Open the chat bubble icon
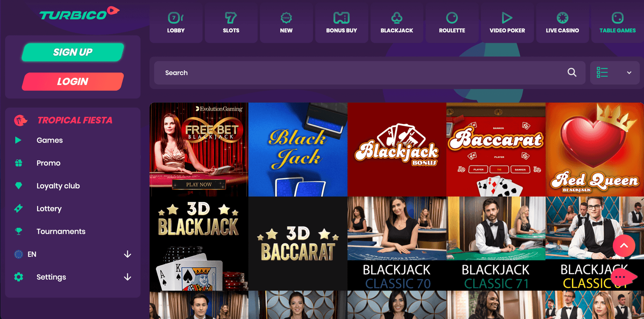Screen dimensions: 644x319 tap(623, 277)
